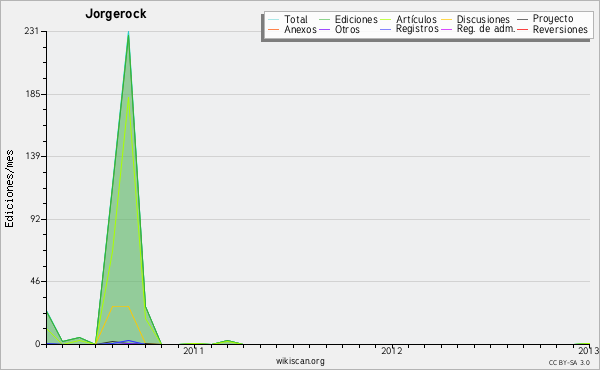
Task: Click the y-axis value 185
Action: click(33, 94)
